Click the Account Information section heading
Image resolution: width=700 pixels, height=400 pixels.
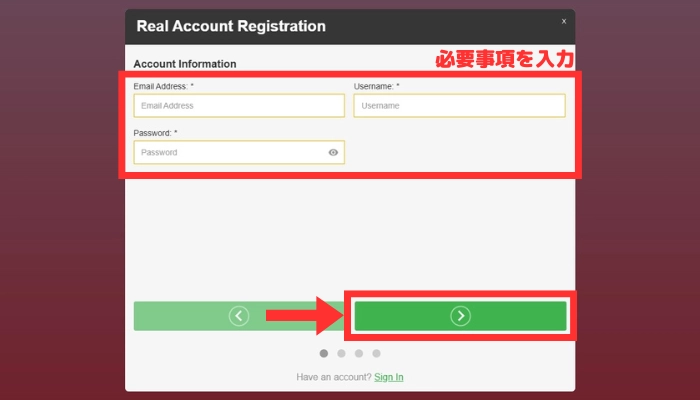(185, 64)
